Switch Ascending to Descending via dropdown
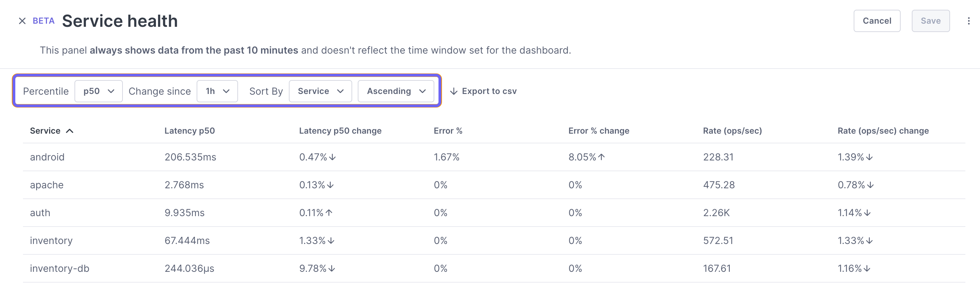 tap(396, 91)
